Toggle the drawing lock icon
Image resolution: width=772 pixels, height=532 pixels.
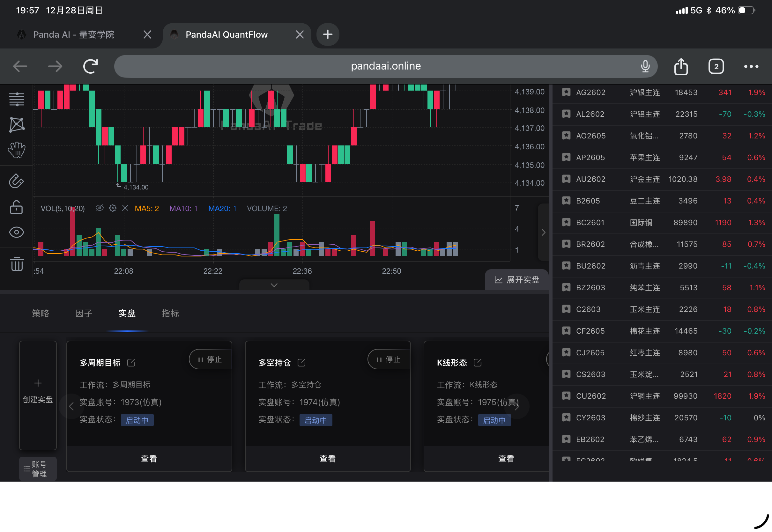[16, 207]
